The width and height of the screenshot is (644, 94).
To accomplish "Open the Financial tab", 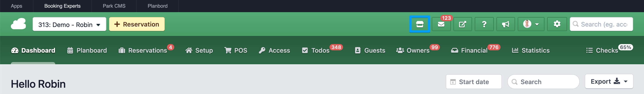I will point(469,50).
